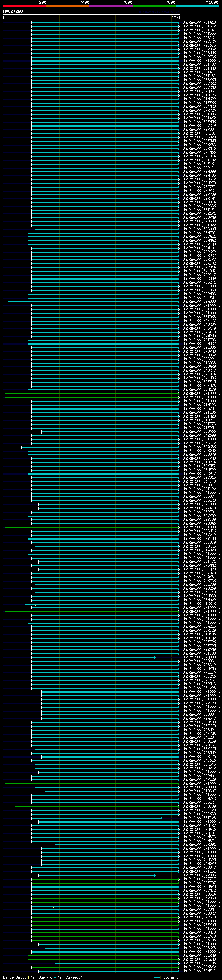Select hit label UniRef100_A2XIU7
Viewport: 222px width, 980px height.
199,133
